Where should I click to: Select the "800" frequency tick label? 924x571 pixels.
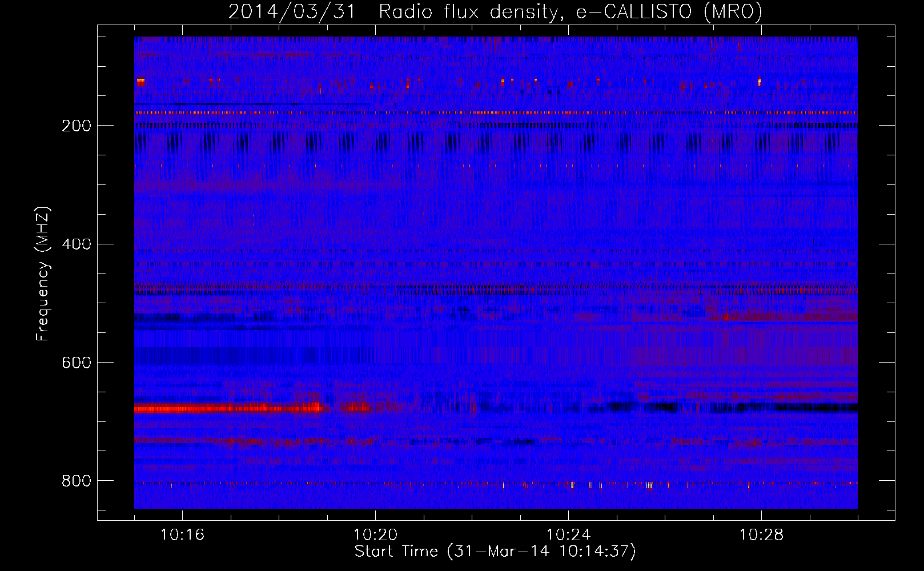click(x=77, y=481)
